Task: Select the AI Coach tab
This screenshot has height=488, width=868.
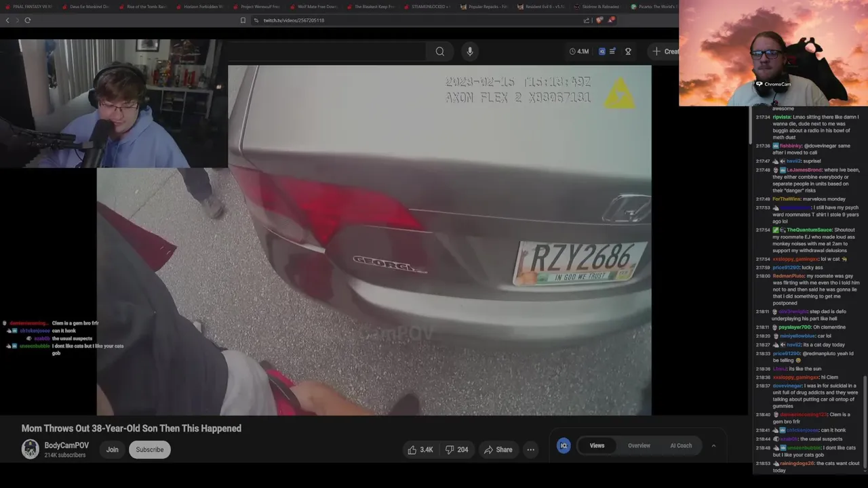Action: pos(681,445)
